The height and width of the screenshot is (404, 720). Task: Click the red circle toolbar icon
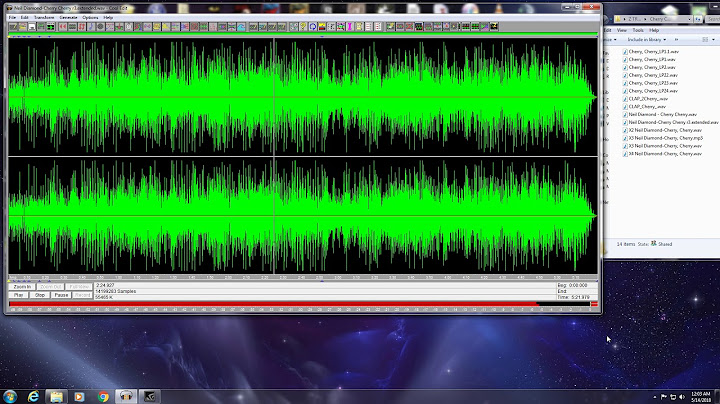194,27
